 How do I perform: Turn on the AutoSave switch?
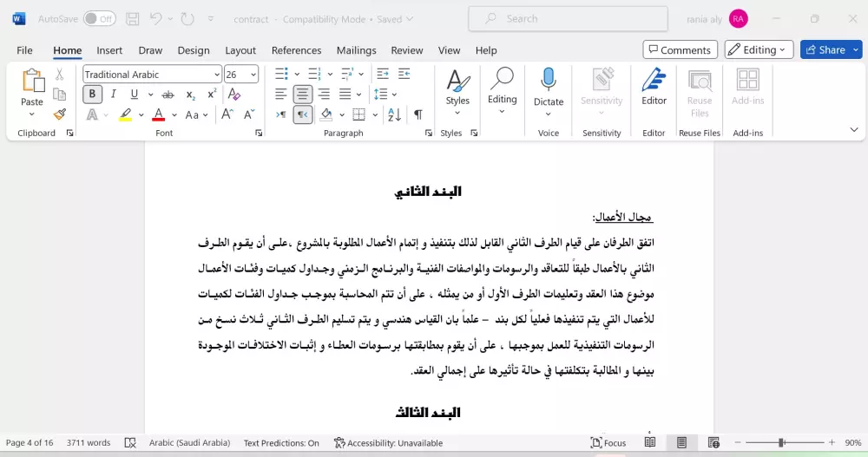100,19
